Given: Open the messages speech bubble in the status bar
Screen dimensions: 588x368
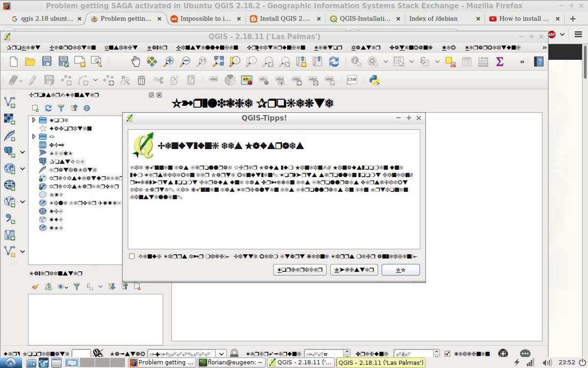Looking at the screenshot, I should point(525,353).
